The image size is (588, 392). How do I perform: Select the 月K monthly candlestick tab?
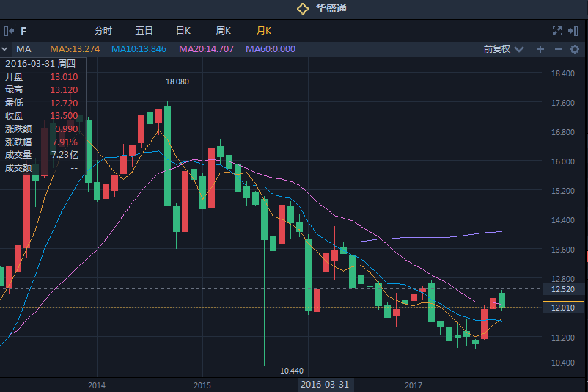tap(264, 31)
